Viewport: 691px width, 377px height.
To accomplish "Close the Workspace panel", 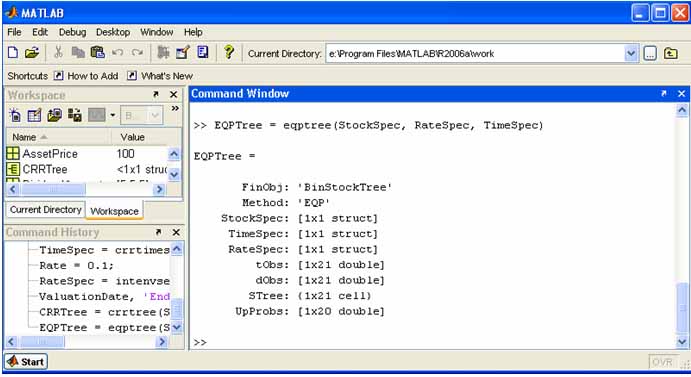I will tap(174, 94).
